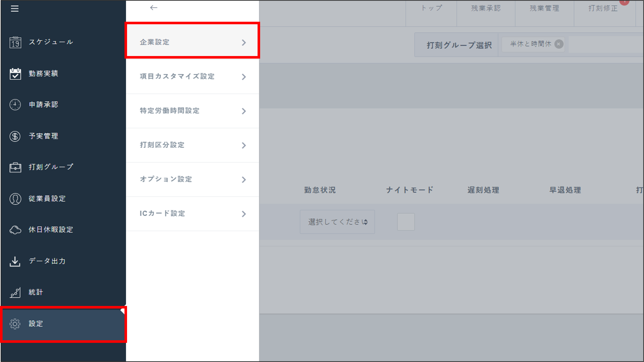
Task: Select the 打刻グループ briefcase icon
Action: (15, 167)
